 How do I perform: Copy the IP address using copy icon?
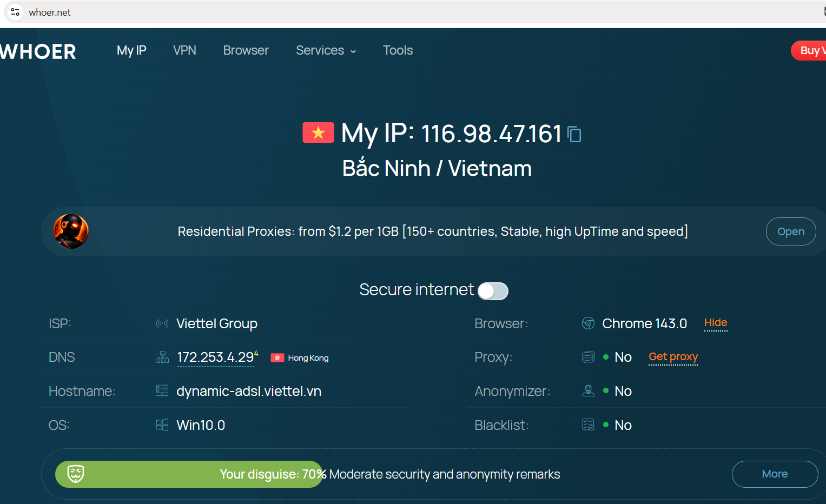coord(574,134)
